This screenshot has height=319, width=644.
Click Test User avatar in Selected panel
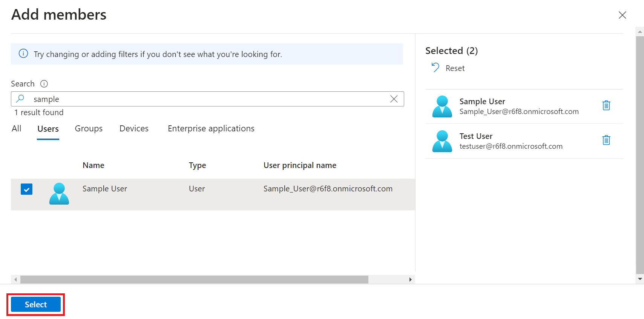coord(442,141)
